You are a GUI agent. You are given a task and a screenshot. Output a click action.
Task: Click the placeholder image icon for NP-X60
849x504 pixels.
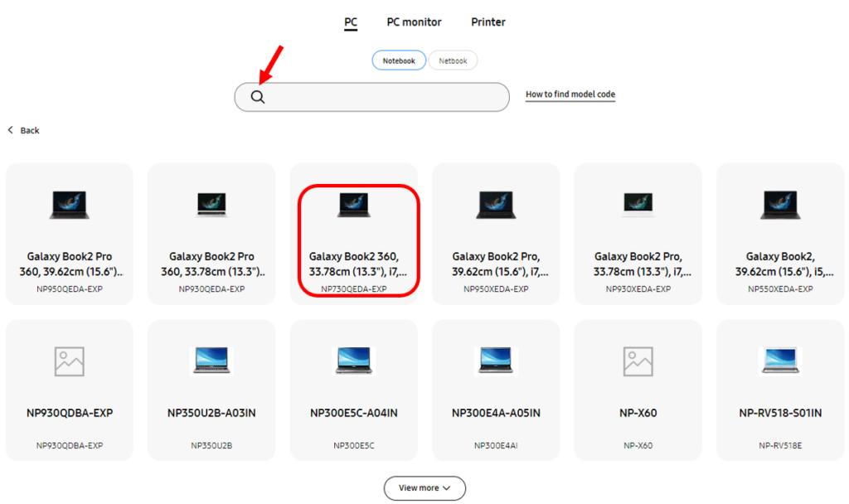(638, 361)
